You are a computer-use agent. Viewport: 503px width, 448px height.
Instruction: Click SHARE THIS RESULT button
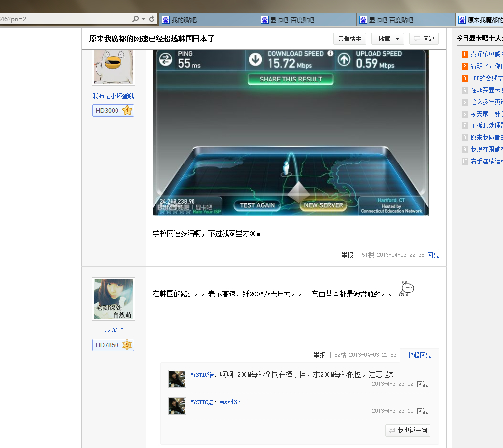[x=291, y=79]
